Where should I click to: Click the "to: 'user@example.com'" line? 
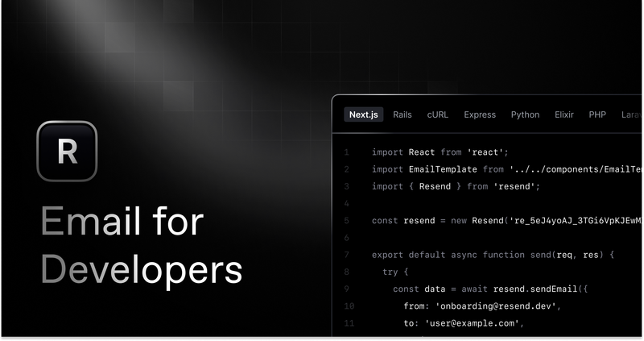pyautogui.click(x=464, y=323)
